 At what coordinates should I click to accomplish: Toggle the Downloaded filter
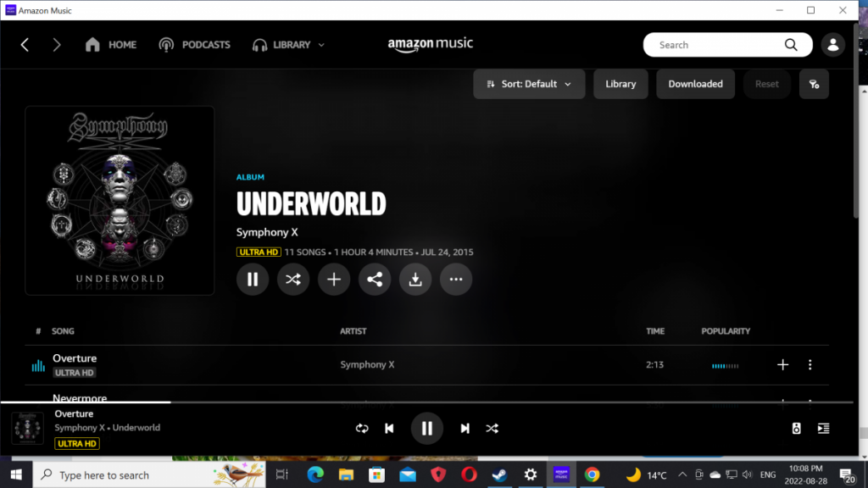click(695, 84)
